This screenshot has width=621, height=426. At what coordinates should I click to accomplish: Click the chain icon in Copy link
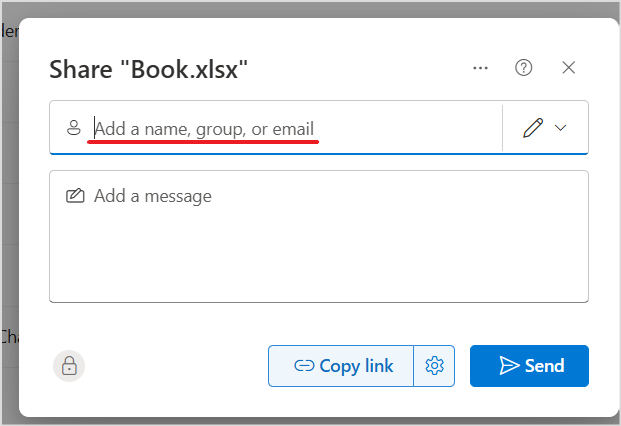[304, 366]
